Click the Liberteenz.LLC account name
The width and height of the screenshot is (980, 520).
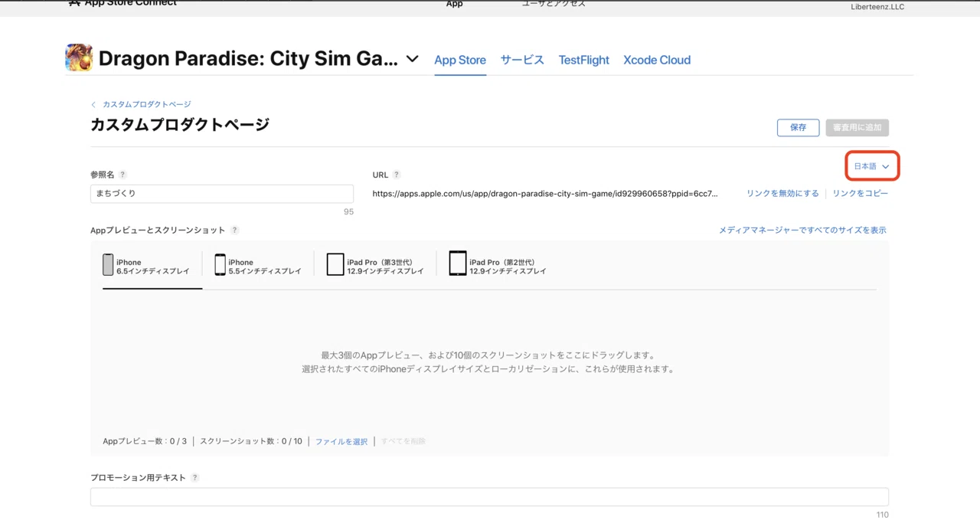click(x=877, y=7)
